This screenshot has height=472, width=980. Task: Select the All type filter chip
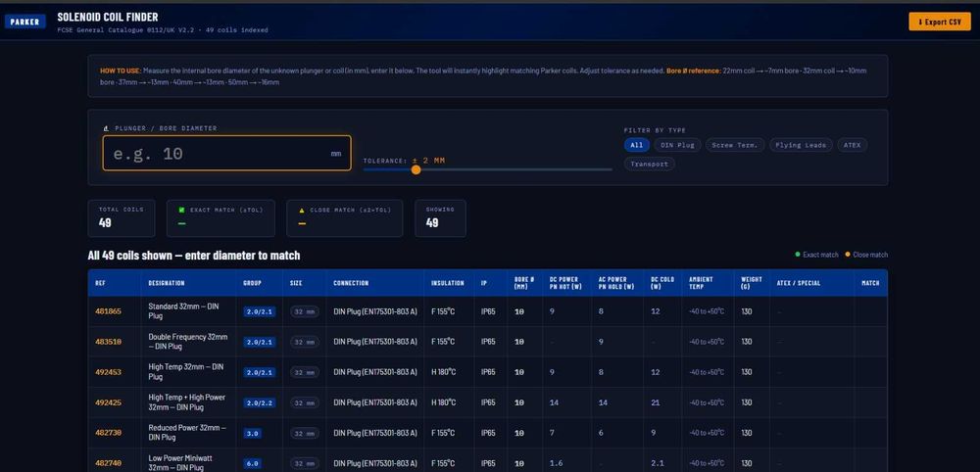coord(636,145)
